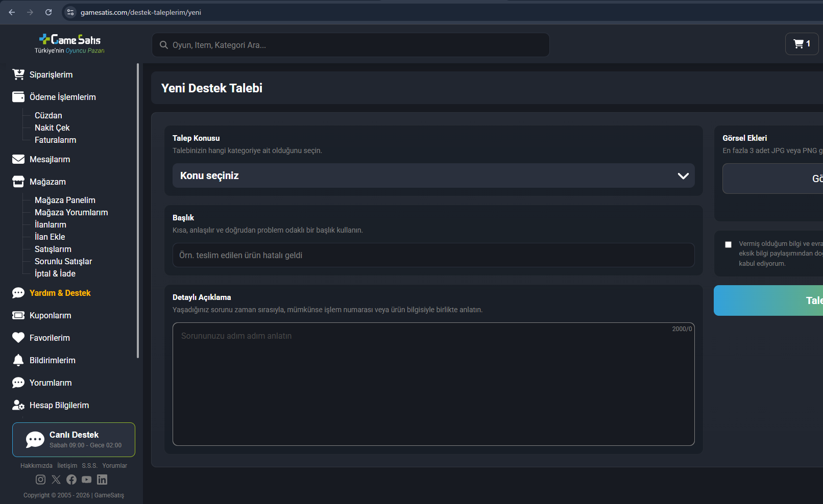Screen dimensions: 823x504
Task: Click the Kuponlarım ticket icon
Action: [18, 315]
